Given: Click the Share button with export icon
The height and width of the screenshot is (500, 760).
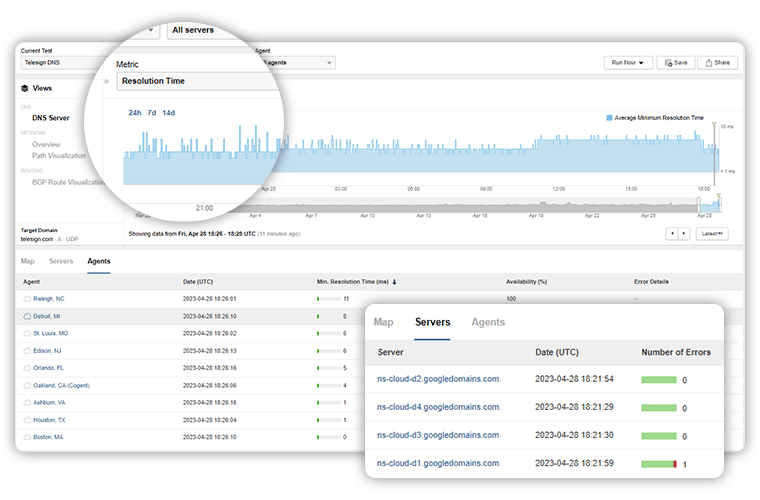Looking at the screenshot, I should click(x=717, y=62).
